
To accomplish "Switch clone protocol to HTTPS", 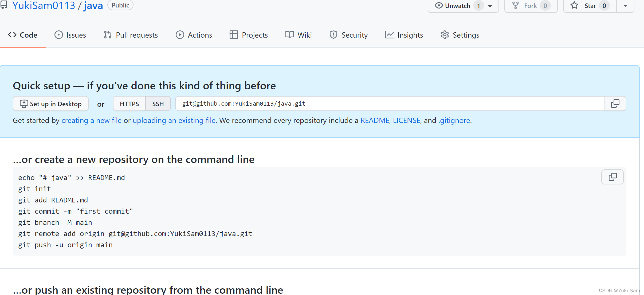I will [x=129, y=104].
